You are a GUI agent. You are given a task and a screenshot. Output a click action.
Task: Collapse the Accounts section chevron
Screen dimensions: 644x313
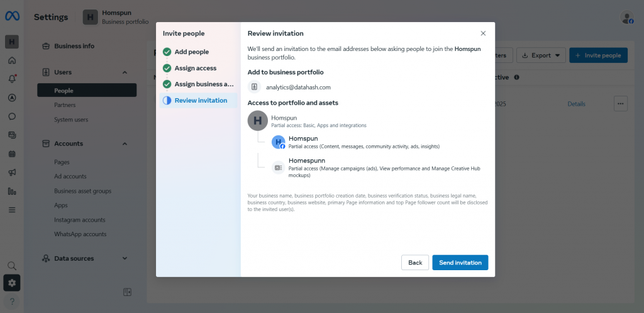pyautogui.click(x=125, y=144)
